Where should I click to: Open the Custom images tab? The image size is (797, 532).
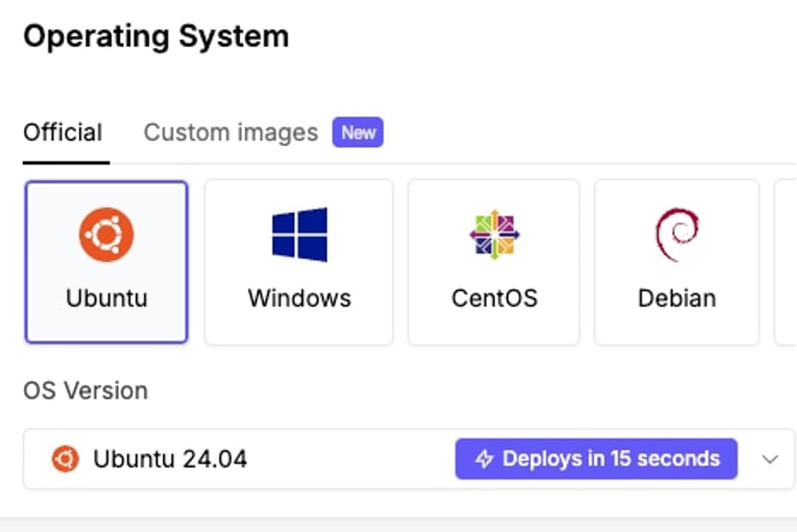tap(231, 133)
